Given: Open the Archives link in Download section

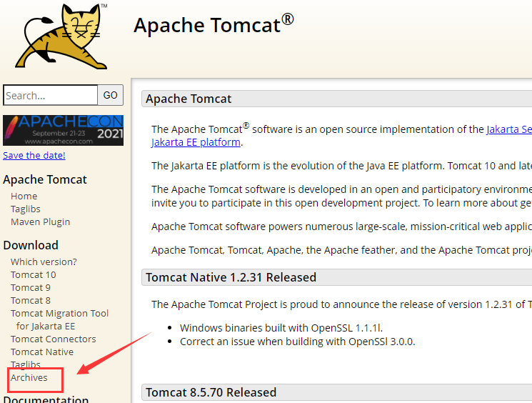Looking at the screenshot, I should click(x=29, y=377).
